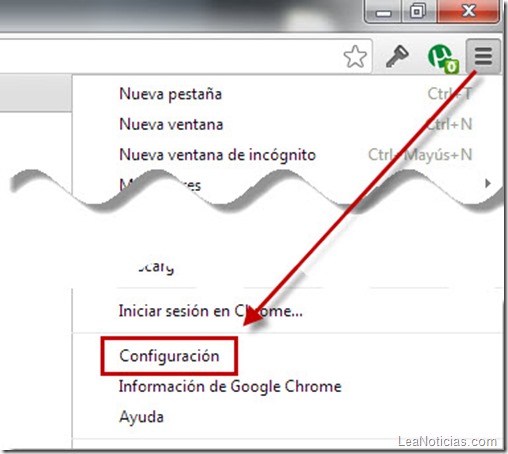The height and width of the screenshot is (454, 508).
Task: Expand the submenu arrow on the right
Action: pyautogui.click(x=488, y=183)
